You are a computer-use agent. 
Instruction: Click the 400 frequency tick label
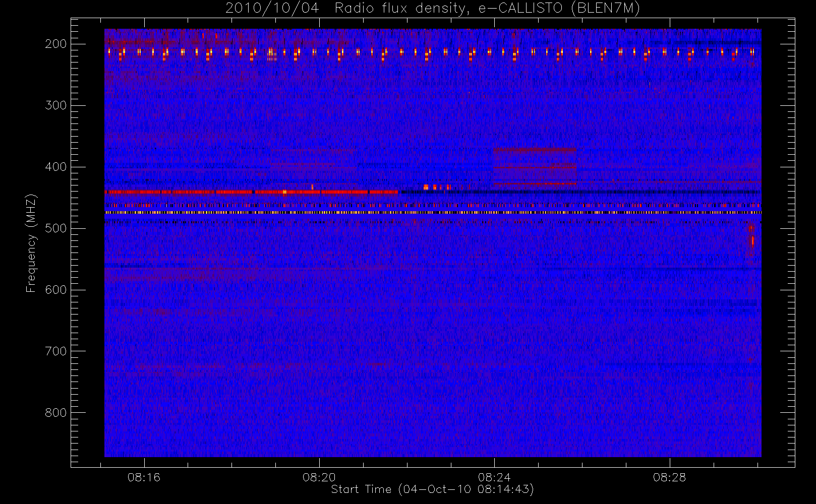click(55, 167)
